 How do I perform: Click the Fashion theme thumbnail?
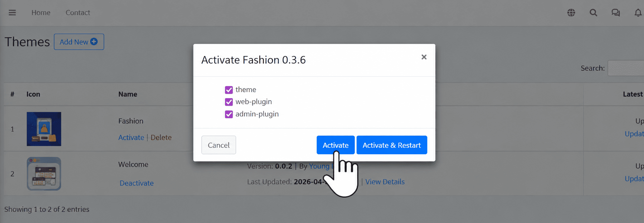point(44,129)
